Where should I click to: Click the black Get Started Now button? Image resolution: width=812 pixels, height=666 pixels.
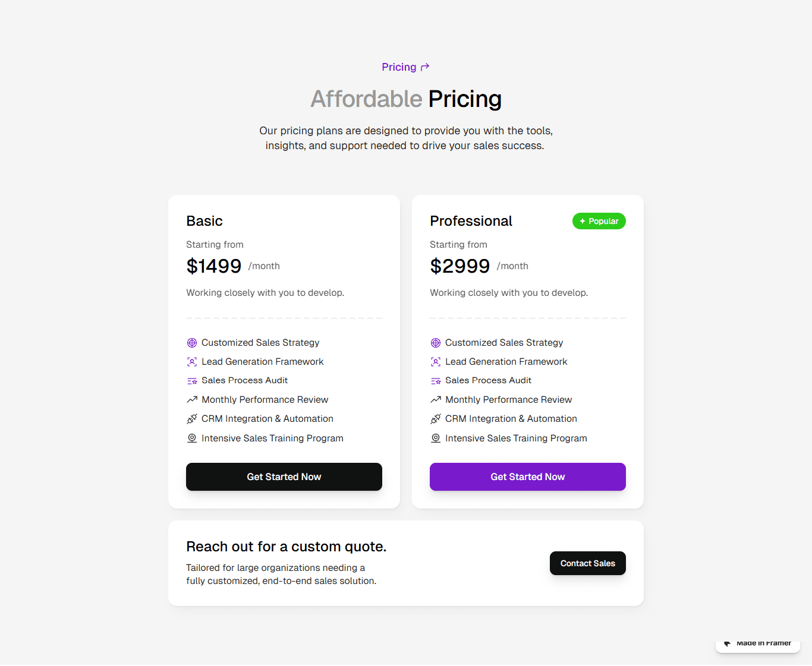pos(284,476)
